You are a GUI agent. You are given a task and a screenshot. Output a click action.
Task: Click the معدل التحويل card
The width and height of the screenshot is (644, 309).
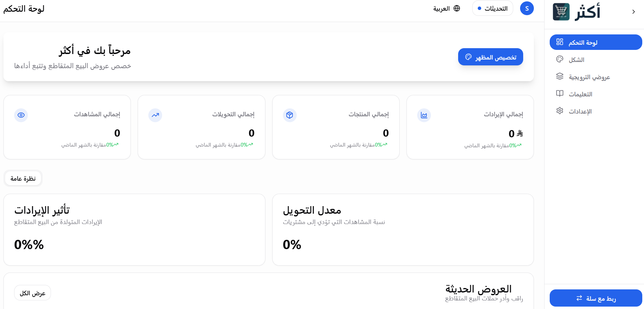point(403,230)
